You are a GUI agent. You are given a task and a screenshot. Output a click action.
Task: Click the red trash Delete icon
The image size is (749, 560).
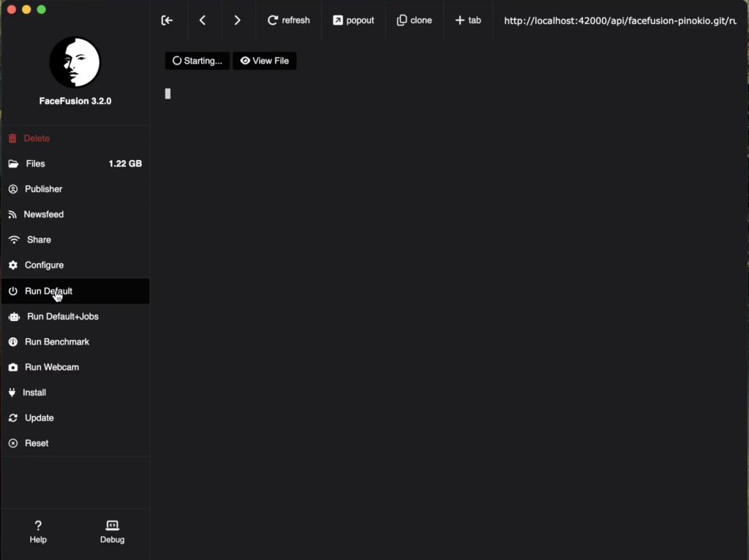coord(12,138)
